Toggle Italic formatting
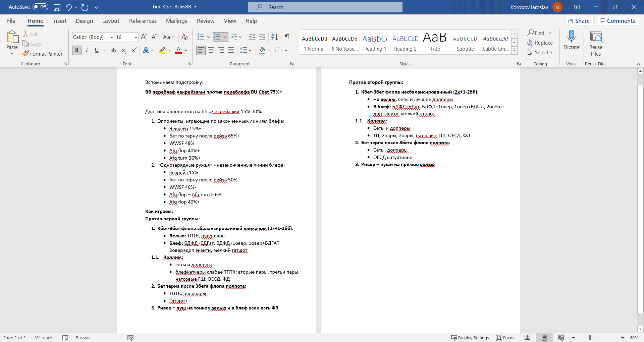This screenshot has width=644, height=342. coord(87,50)
